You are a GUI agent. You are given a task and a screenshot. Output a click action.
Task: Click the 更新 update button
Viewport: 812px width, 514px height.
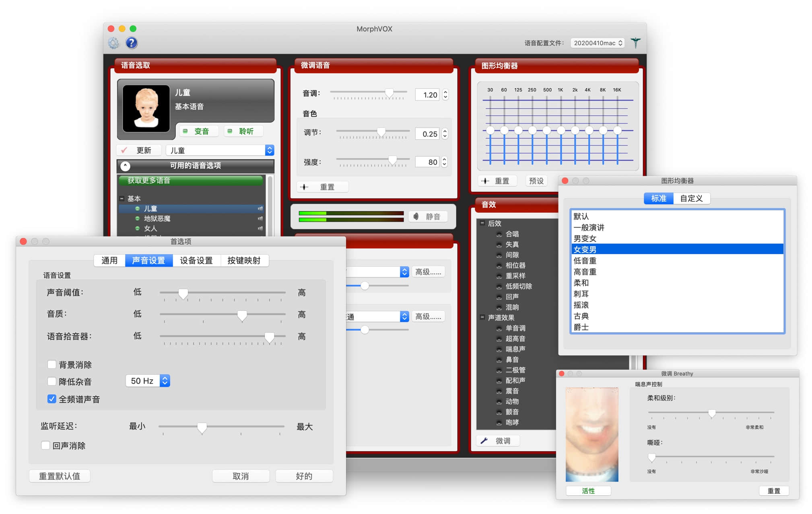pos(139,150)
